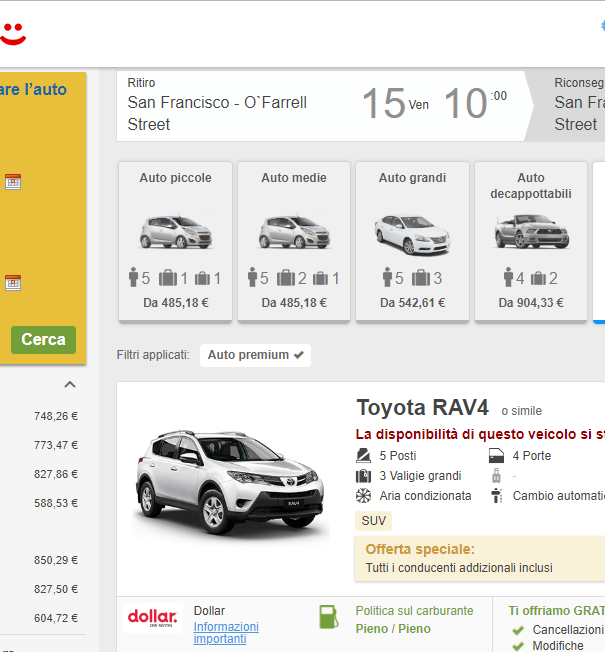This screenshot has width=605, height=652.
Task: Click the 827,50 € price entry
Action: coord(56,589)
